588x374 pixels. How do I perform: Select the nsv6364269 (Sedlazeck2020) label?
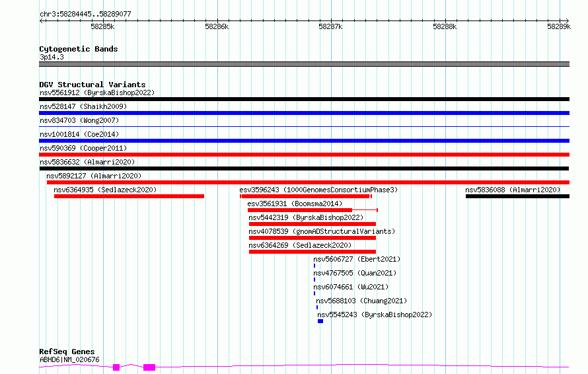coord(300,245)
